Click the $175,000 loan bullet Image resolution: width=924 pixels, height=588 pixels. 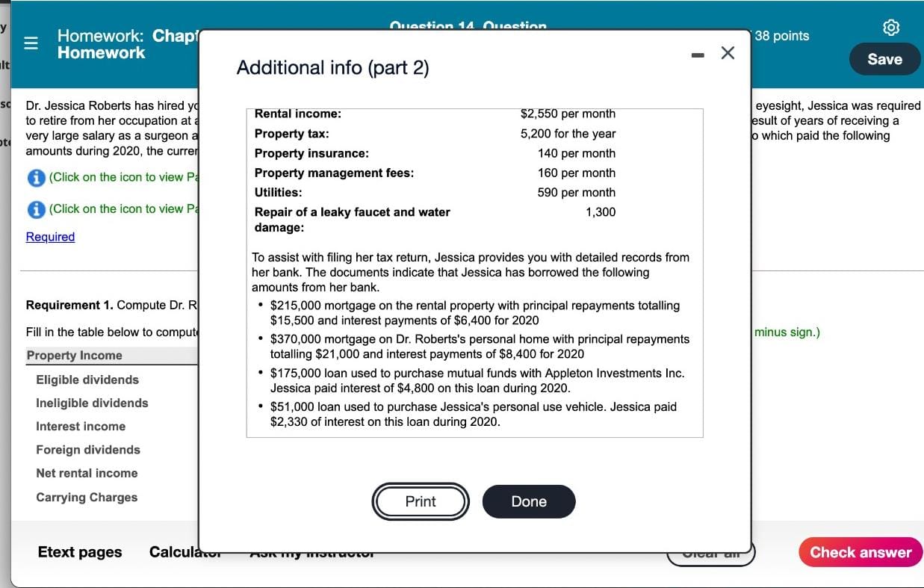[x=477, y=380]
